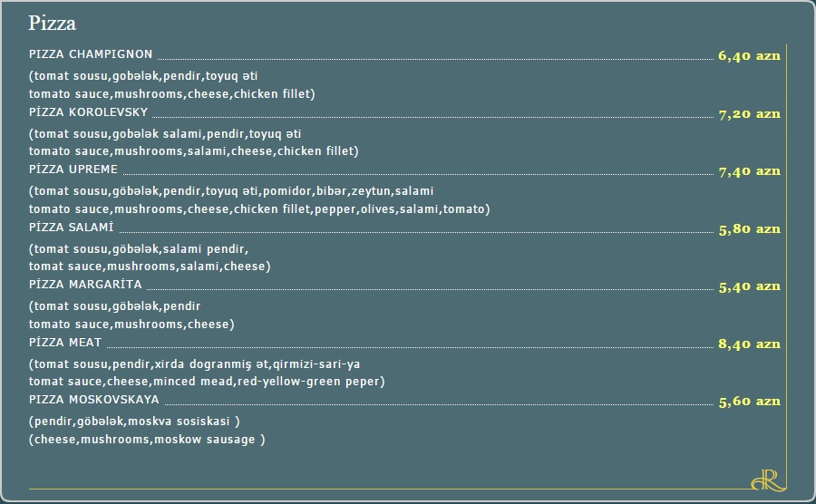This screenshot has height=504, width=816.
Task: Select the PIZZA CHAMPIGNON item name
Action: (91, 54)
